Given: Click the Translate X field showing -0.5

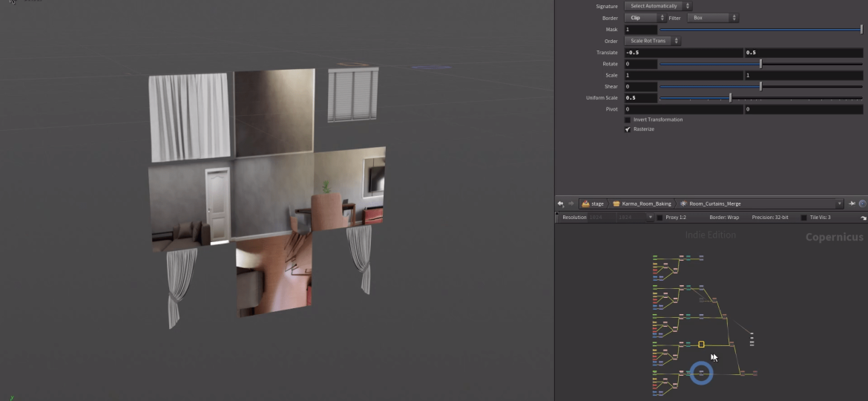Looking at the screenshot, I should (683, 53).
